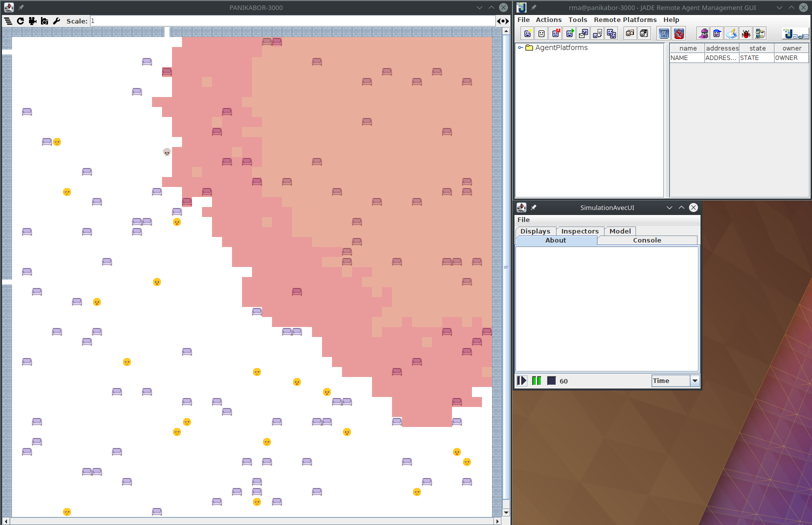Click the pin icon in SimulationAvecUI title bar

click(533, 207)
